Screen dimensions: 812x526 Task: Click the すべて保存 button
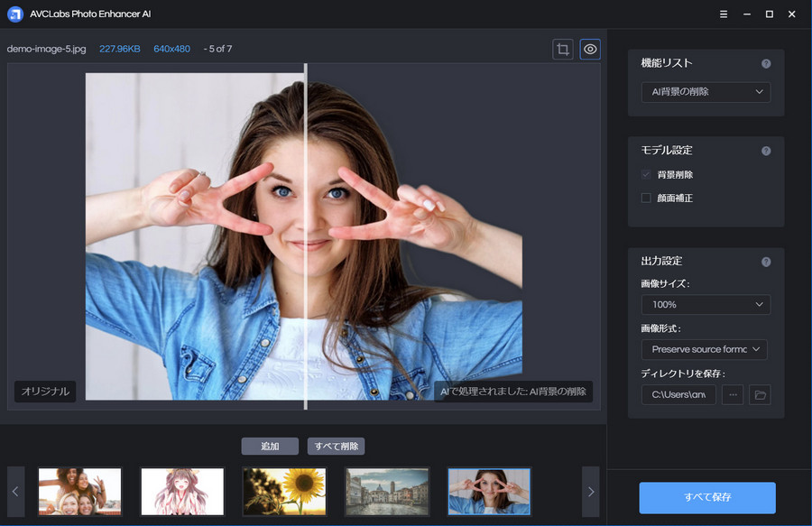pyautogui.click(x=707, y=497)
